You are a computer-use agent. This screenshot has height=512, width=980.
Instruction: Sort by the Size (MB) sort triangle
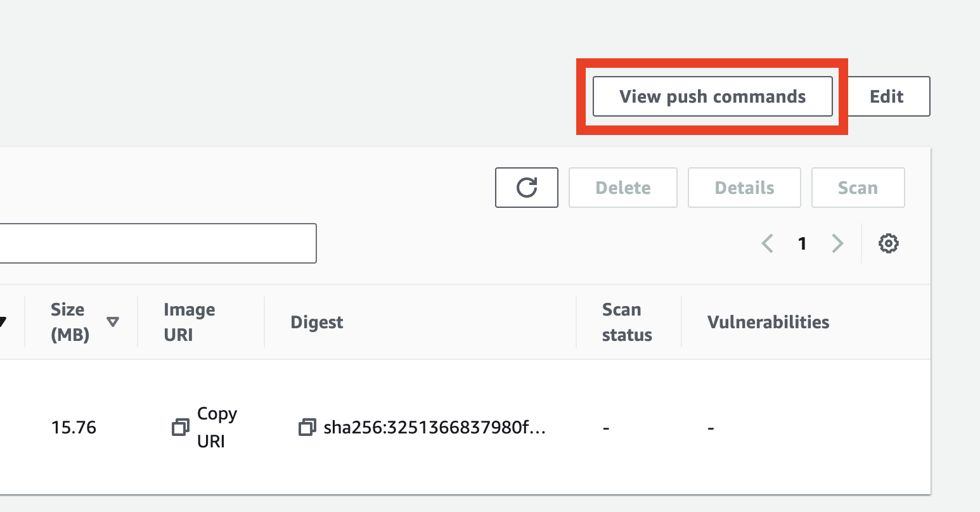(113, 322)
